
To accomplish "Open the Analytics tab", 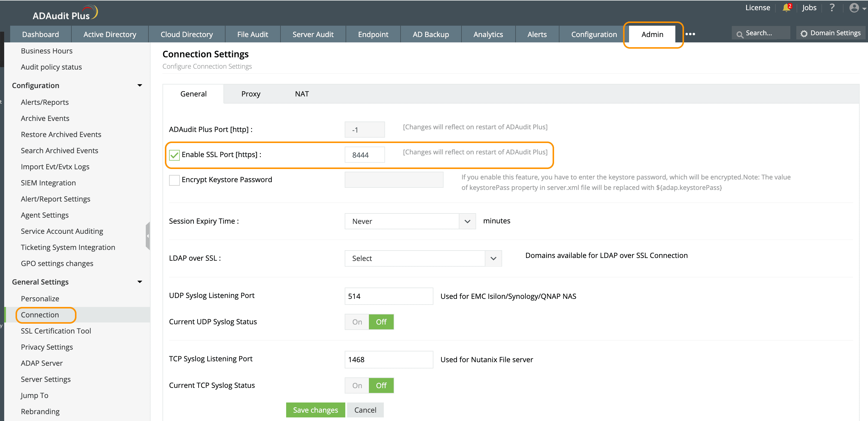I will point(488,34).
